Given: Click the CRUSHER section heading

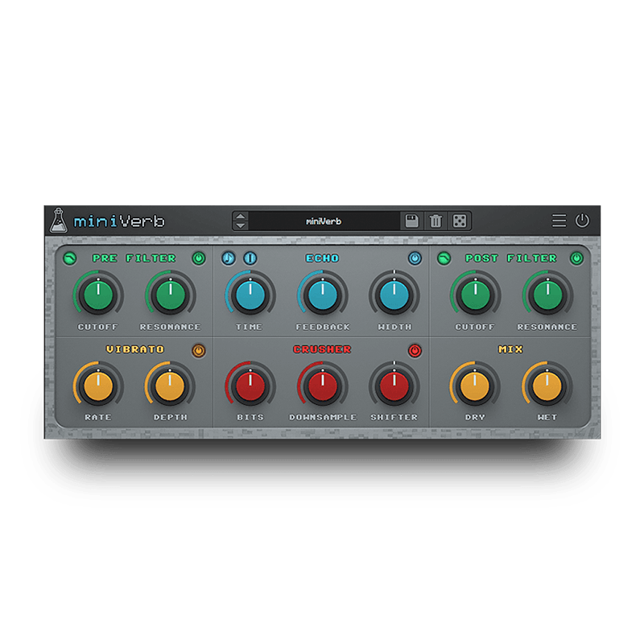Looking at the screenshot, I should pyautogui.click(x=323, y=349).
